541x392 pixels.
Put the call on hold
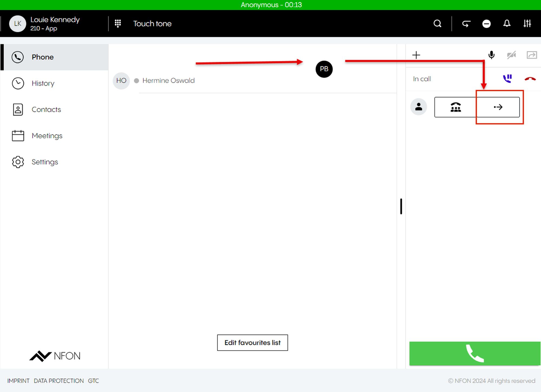507,79
